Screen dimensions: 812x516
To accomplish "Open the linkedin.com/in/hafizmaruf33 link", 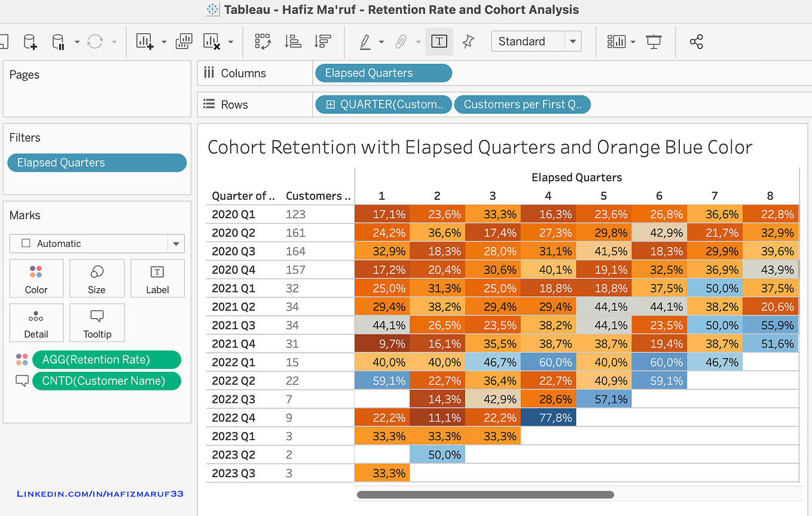I will (x=99, y=493).
